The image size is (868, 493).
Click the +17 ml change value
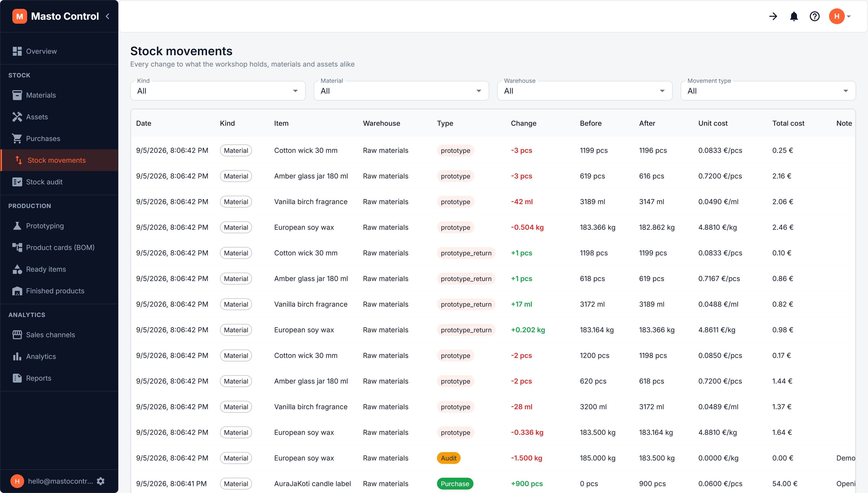click(x=521, y=304)
